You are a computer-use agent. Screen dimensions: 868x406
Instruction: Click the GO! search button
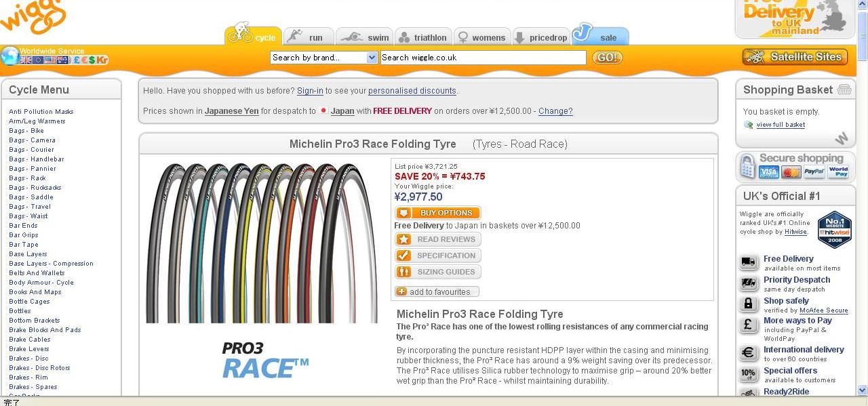click(607, 58)
